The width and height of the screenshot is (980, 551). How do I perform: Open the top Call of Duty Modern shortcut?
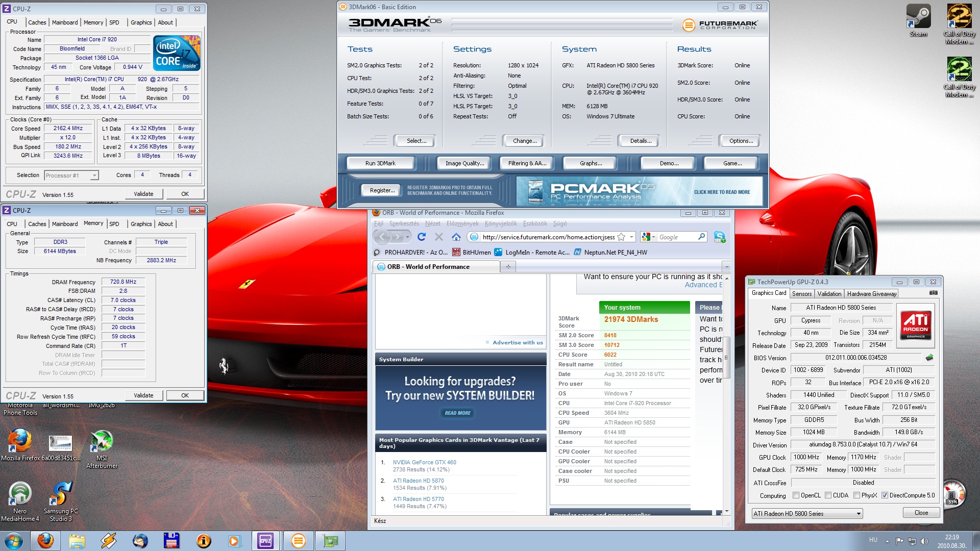959,24
